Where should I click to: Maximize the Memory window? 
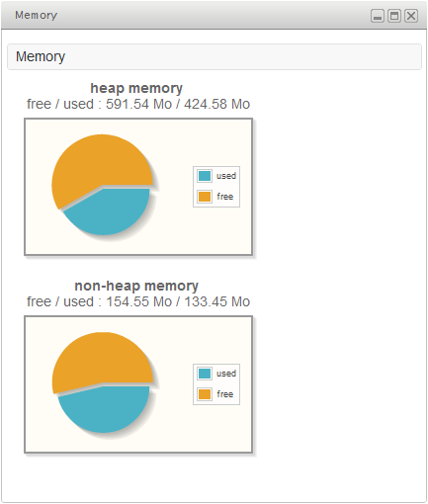point(394,16)
